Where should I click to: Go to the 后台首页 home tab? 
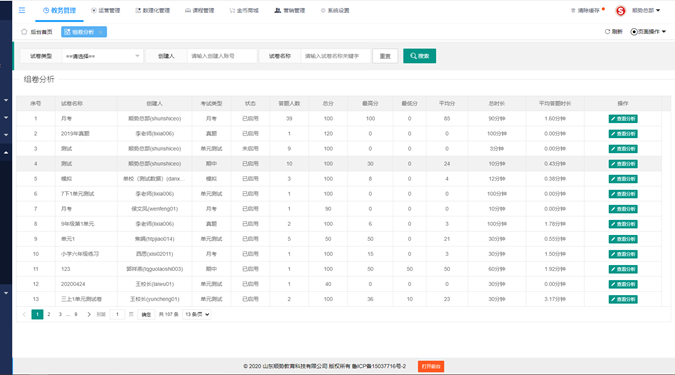click(x=37, y=32)
